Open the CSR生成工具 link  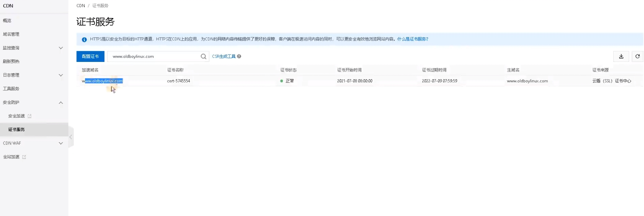(x=223, y=57)
